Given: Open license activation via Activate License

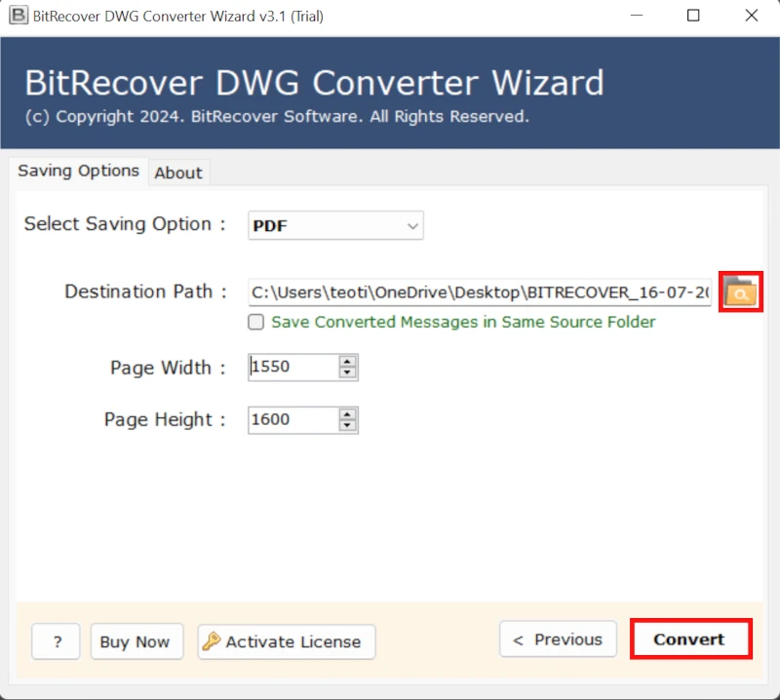Looking at the screenshot, I should [x=286, y=642].
